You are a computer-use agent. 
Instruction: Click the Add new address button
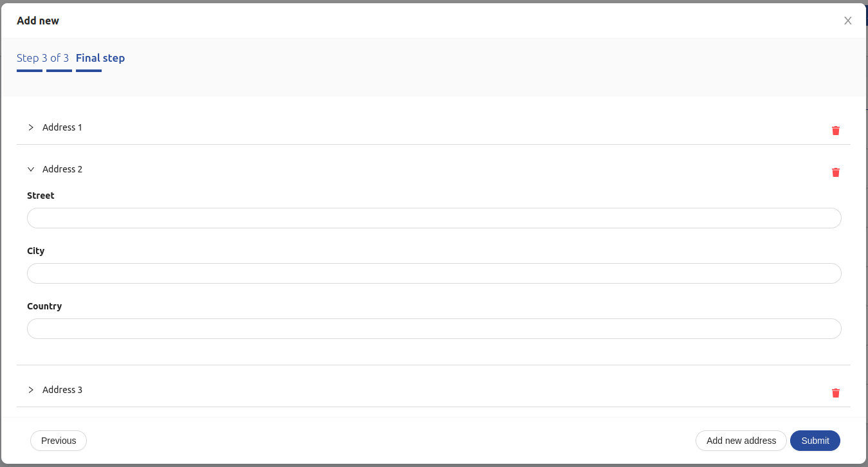point(741,441)
